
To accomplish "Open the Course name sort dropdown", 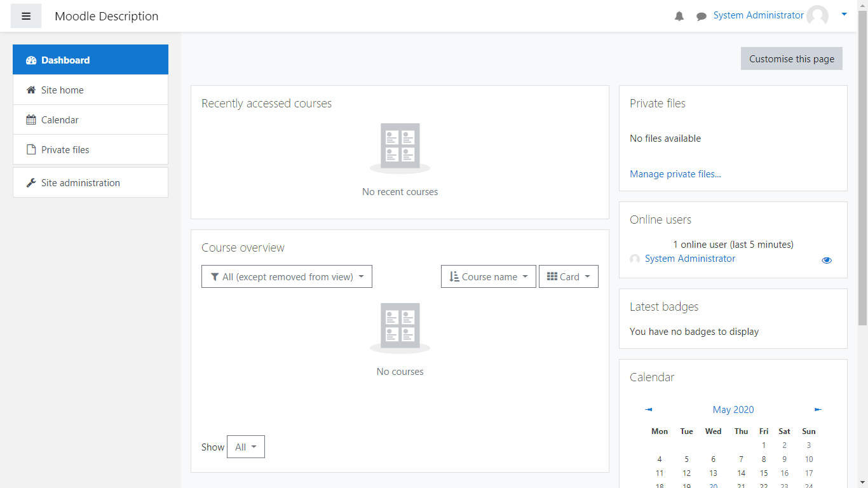I will 488,276.
